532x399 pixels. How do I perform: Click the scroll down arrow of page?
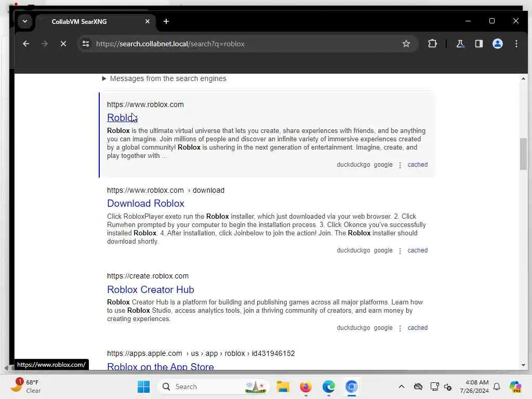(x=523, y=365)
